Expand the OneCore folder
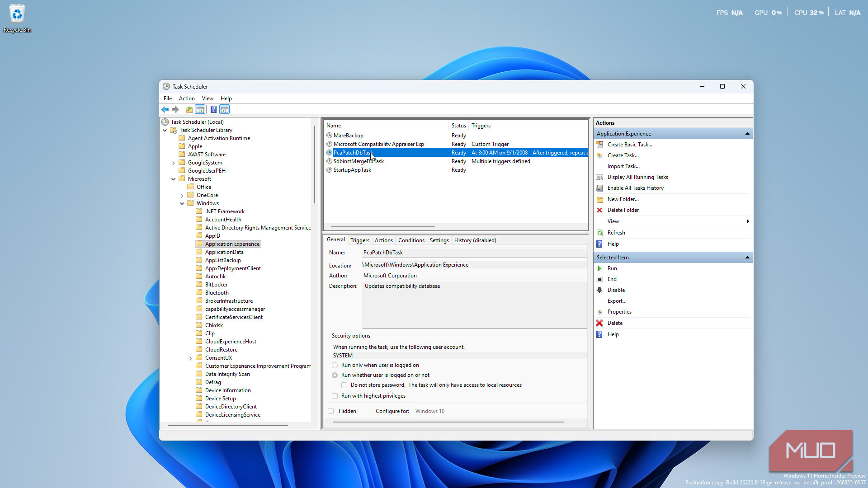Image resolution: width=868 pixels, height=488 pixels. [x=182, y=195]
